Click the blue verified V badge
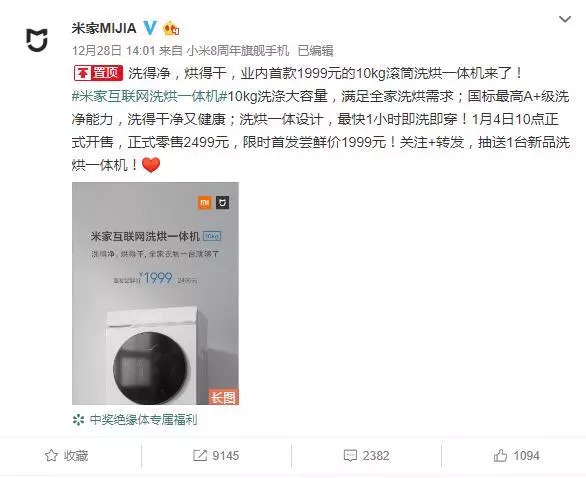Viewport: 586px width, 478px height. coord(150,28)
